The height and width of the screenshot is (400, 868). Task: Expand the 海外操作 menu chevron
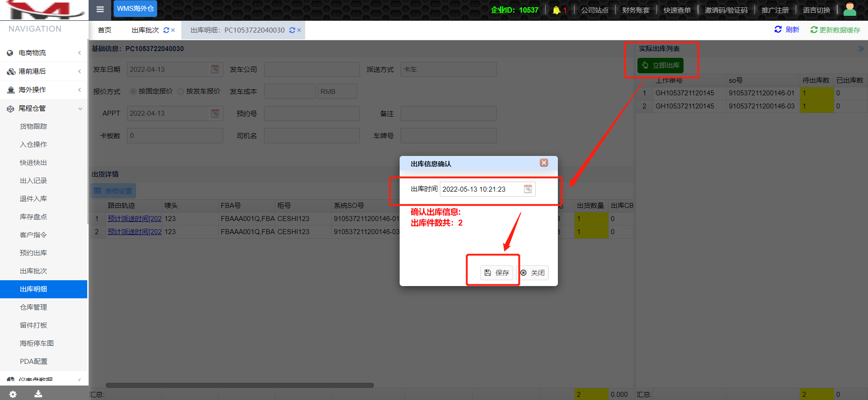[x=80, y=90]
